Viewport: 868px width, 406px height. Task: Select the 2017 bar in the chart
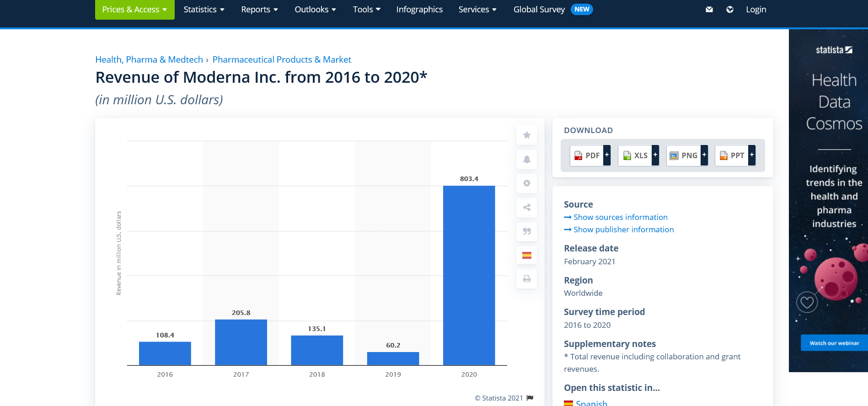point(241,342)
